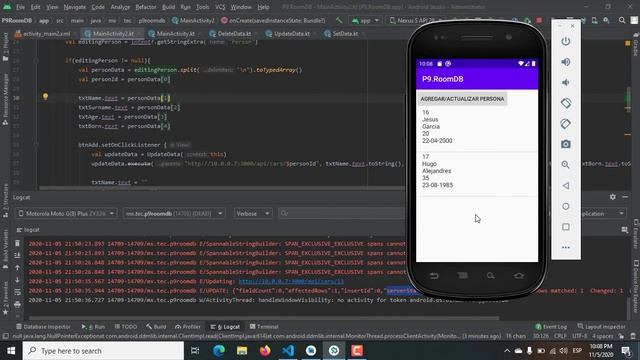Switch to the activity_main2.xml editor tab
Image resolution: width=640 pixels, height=360 pixels.
point(43,33)
